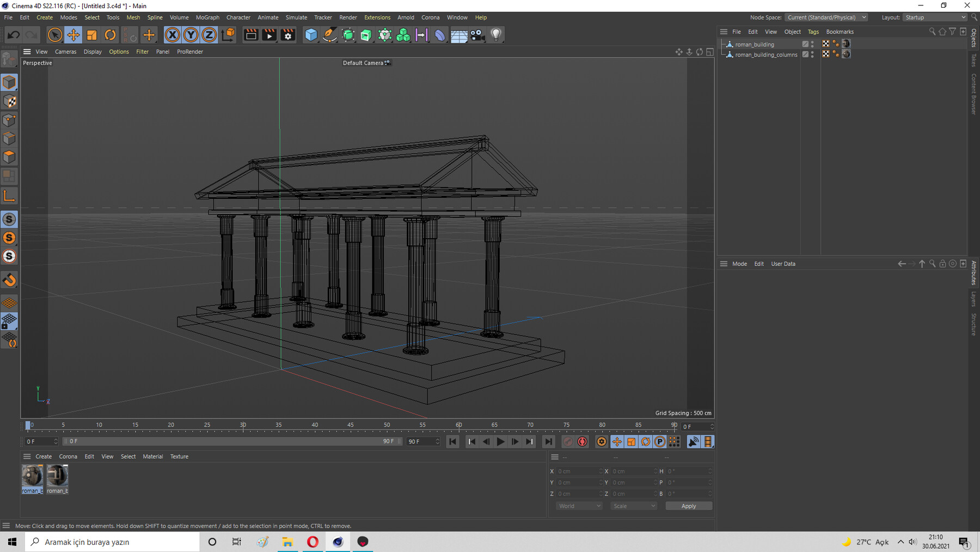Screen dimensions: 980x552
Task: Select the first roman_b material thumbnail
Action: pos(32,476)
